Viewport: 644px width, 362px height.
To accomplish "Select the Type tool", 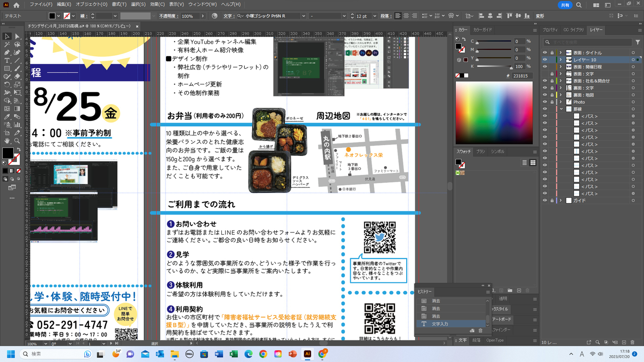I will coord(7,61).
